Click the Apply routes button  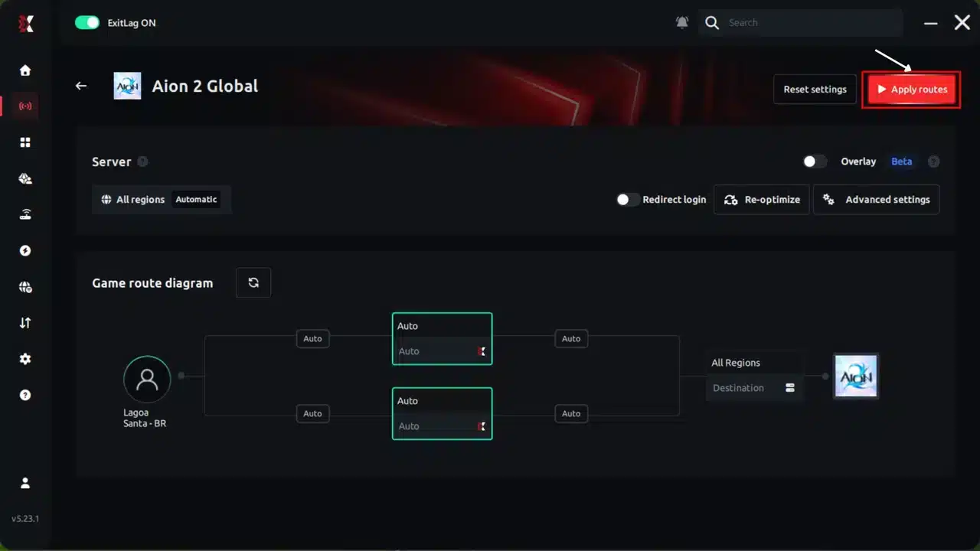coord(912,90)
